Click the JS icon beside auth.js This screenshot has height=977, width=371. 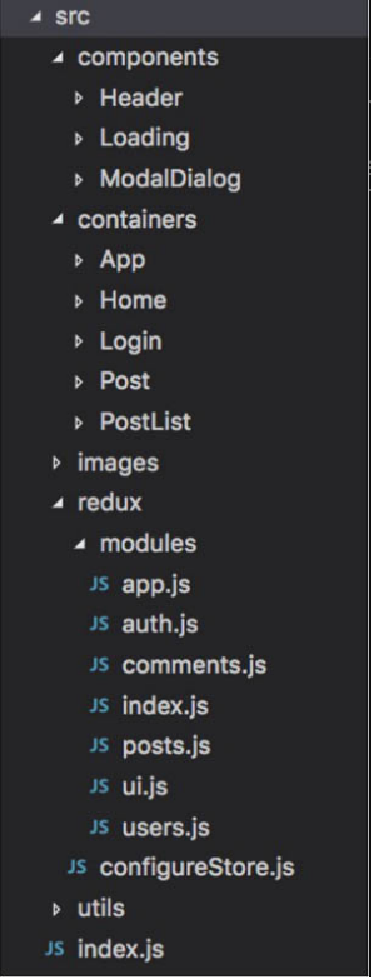[x=100, y=626]
